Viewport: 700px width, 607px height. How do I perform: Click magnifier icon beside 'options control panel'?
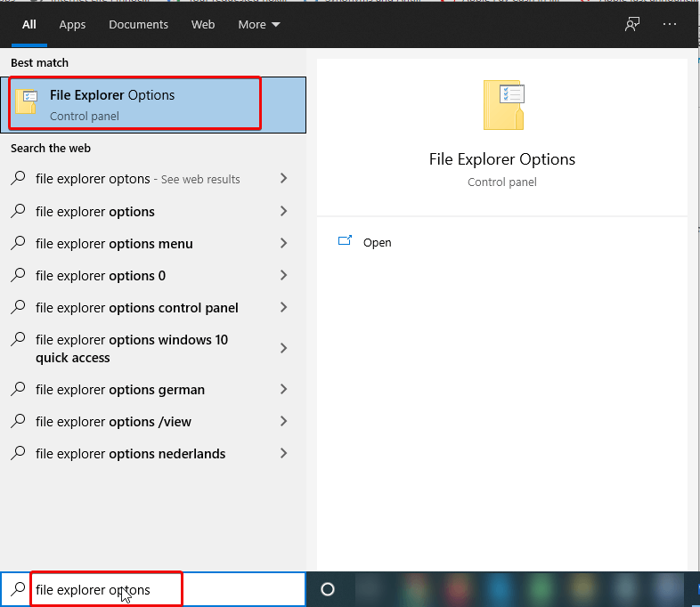18,307
